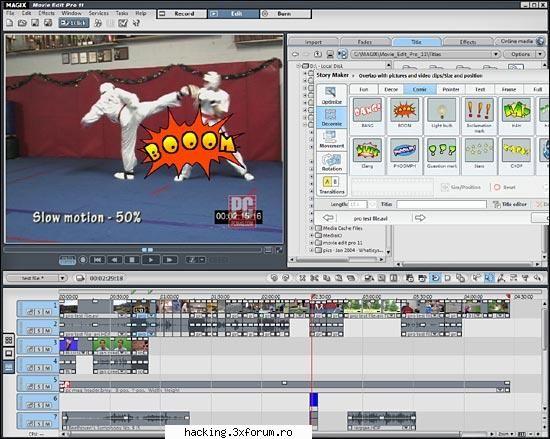This screenshot has height=439, width=550.
Task: Switch to Record mode
Action: pyautogui.click(x=182, y=14)
